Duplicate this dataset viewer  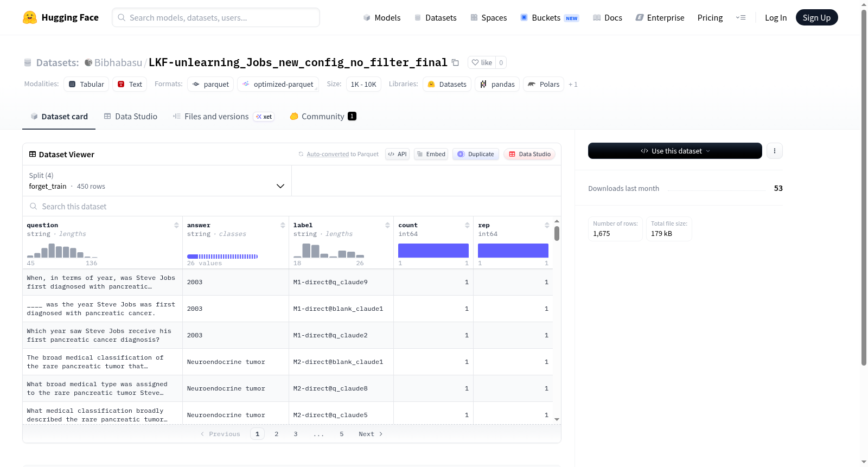click(x=476, y=154)
